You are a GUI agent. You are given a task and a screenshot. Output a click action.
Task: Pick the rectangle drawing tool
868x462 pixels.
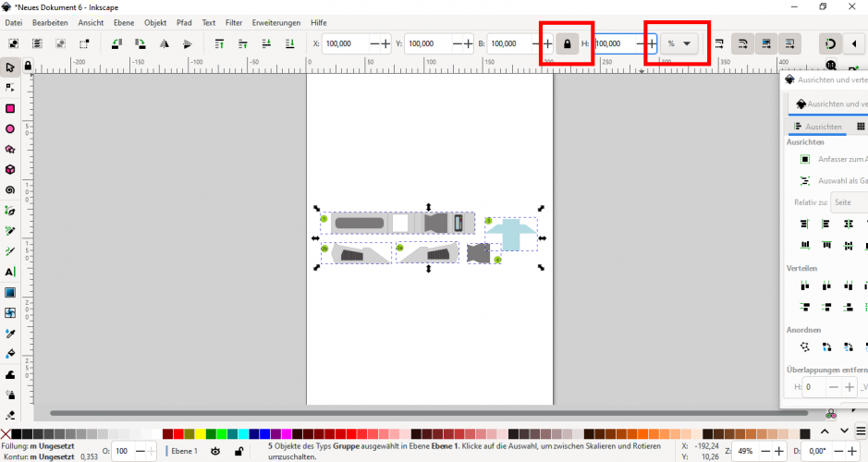10,108
